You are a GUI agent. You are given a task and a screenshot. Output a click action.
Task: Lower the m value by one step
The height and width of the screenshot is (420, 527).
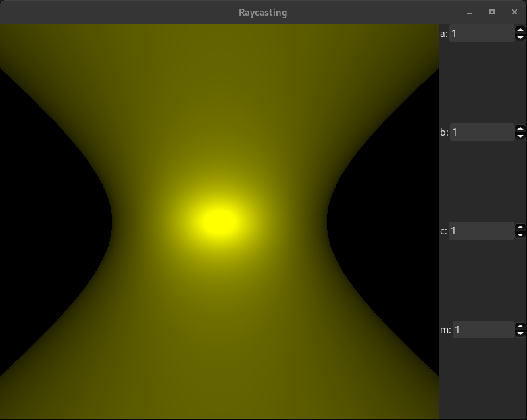[520, 333]
